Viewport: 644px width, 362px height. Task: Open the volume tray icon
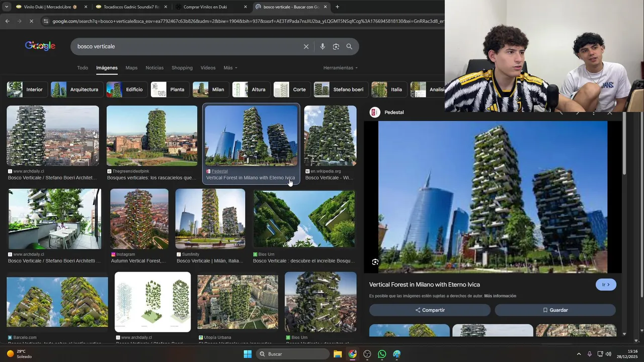[609, 354]
